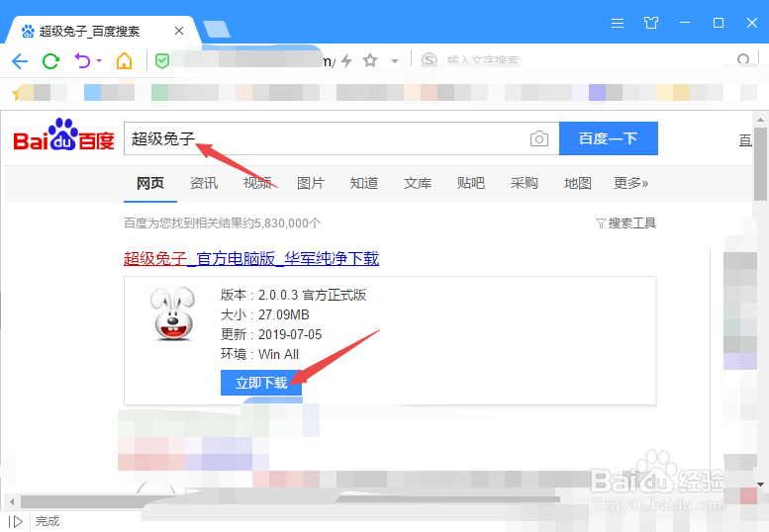Expand the 更多» category menu

[631, 183]
